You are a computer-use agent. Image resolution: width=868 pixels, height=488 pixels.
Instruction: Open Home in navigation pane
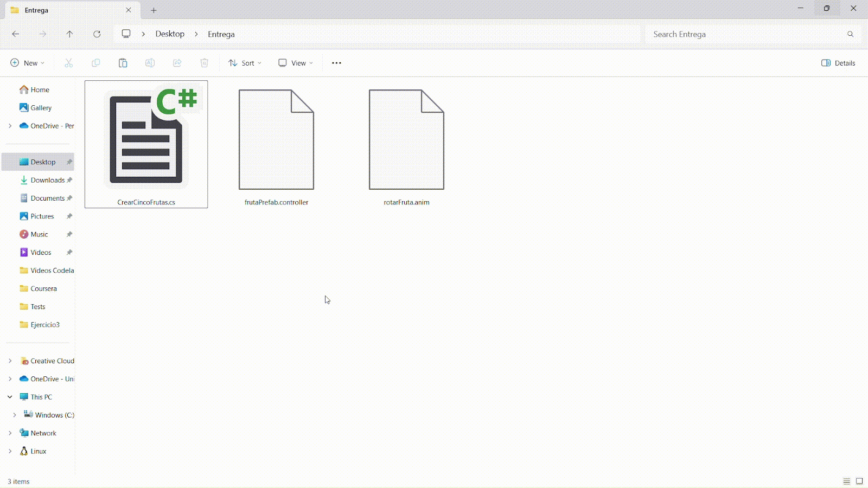pos(38,90)
